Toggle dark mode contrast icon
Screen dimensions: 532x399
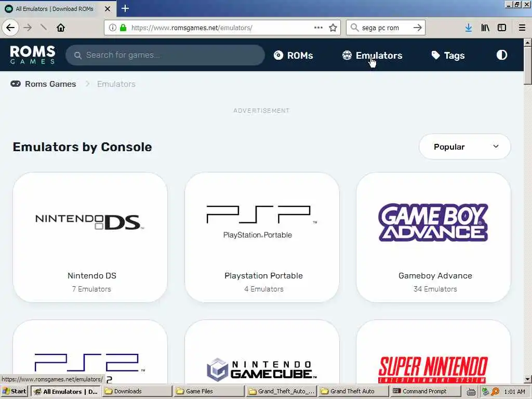pos(502,55)
